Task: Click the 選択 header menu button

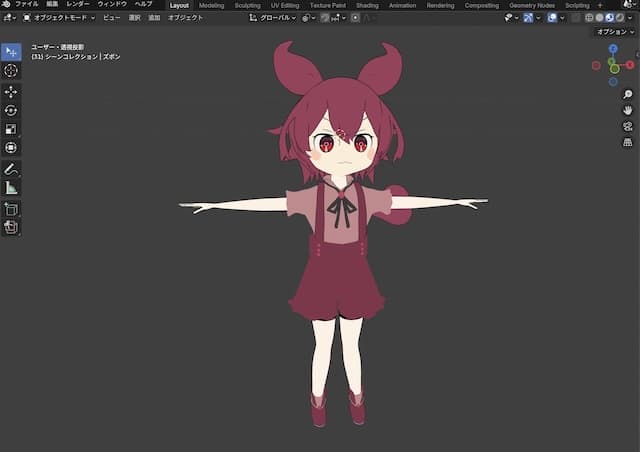Action: 135,18
